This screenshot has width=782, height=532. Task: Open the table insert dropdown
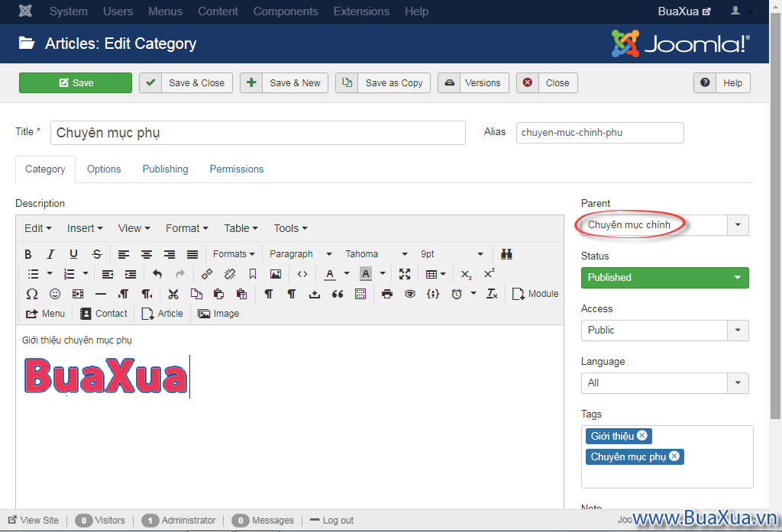click(436, 274)
